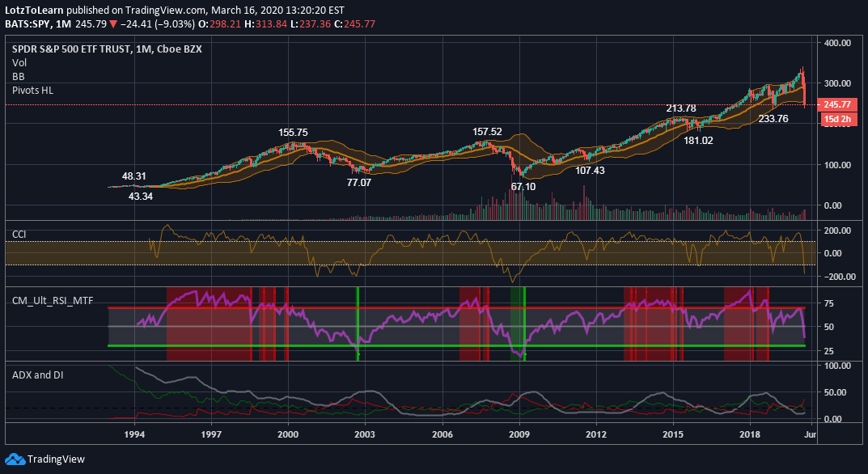Screen dimensions: 868x474
Task: Click the L:237.36 low value in header
Action: 310,23
